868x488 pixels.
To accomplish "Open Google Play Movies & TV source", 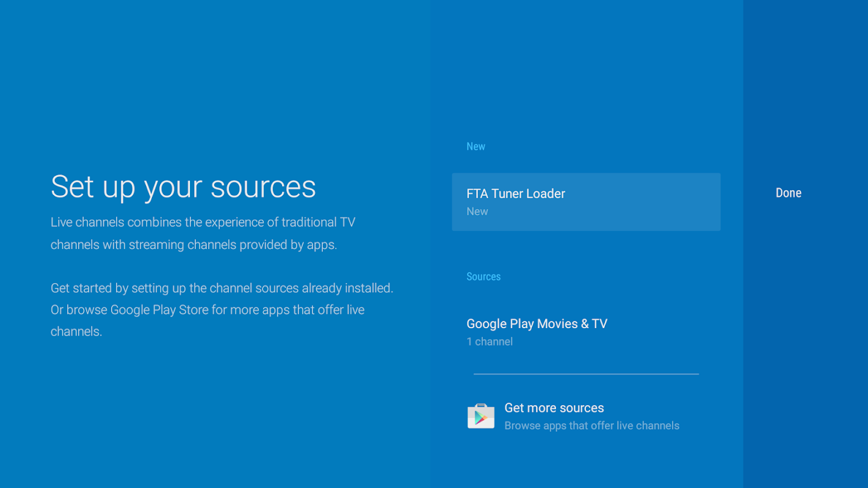I will click(x=586, y=332).
